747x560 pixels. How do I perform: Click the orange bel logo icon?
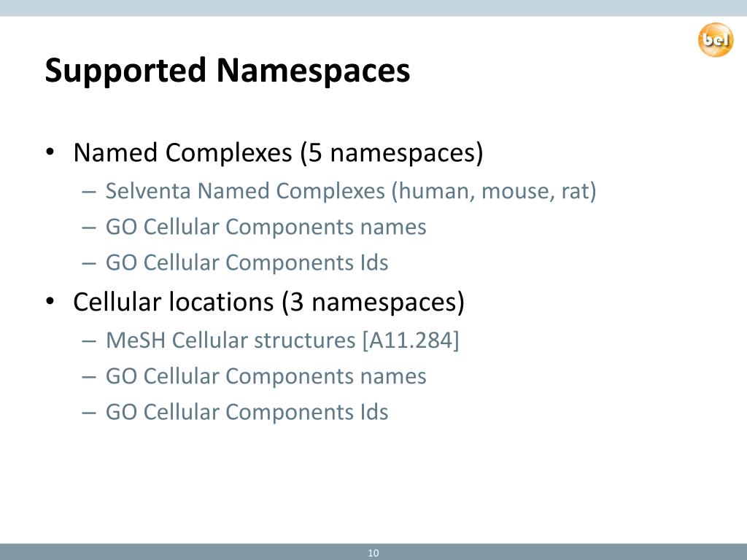pyautogui.click(x=716, y=39)
